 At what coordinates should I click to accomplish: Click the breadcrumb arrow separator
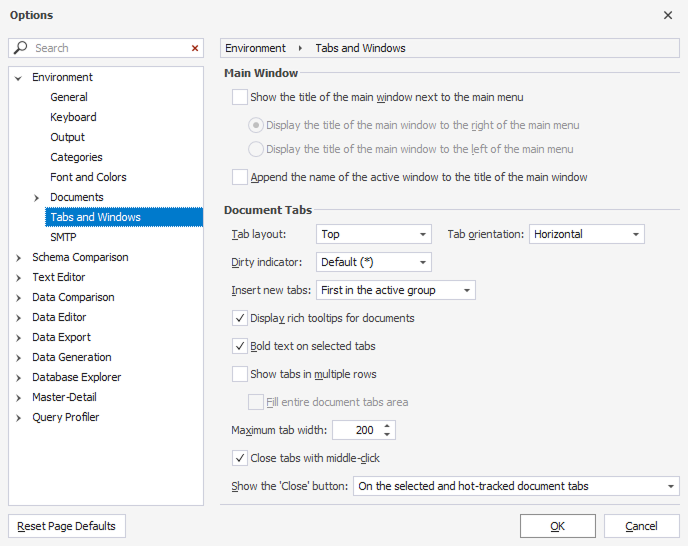pyautogui.click(x=300, y=48)
